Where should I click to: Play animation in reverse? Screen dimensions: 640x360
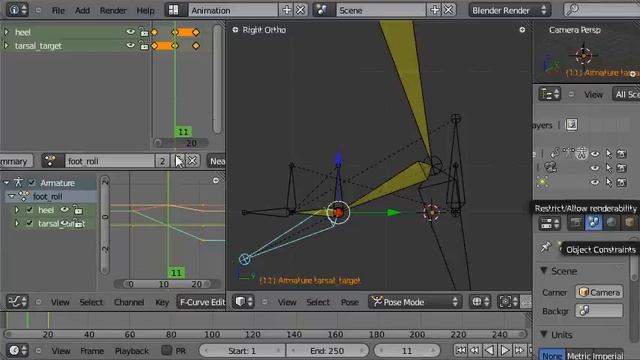point(490,350)
